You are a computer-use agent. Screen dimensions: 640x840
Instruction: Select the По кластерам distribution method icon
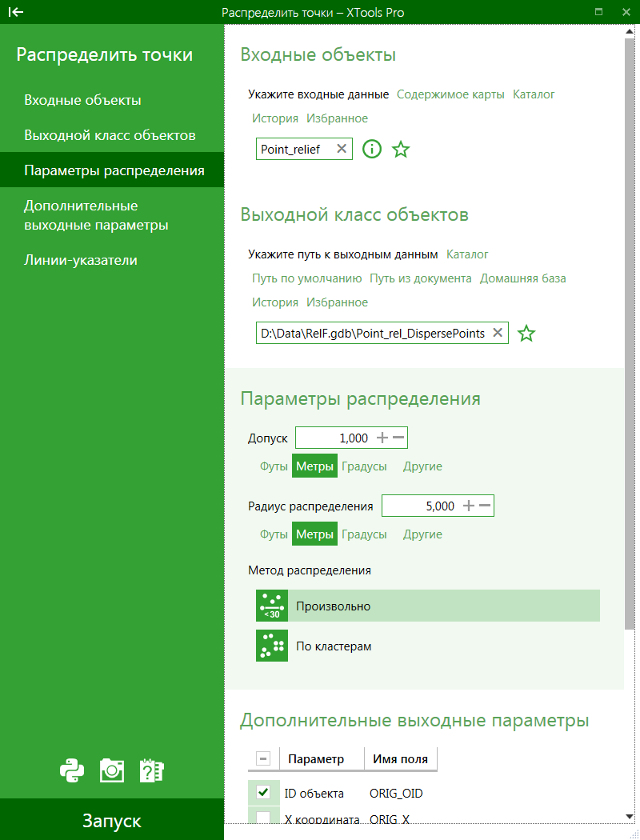(x=271, y=646)
